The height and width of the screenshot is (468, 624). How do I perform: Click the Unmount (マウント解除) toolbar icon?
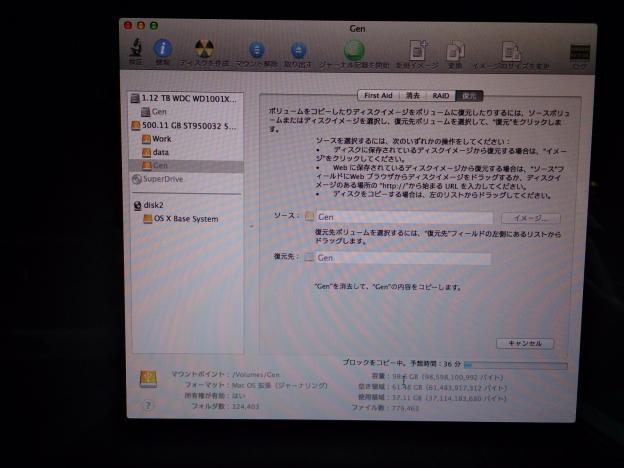257,51
